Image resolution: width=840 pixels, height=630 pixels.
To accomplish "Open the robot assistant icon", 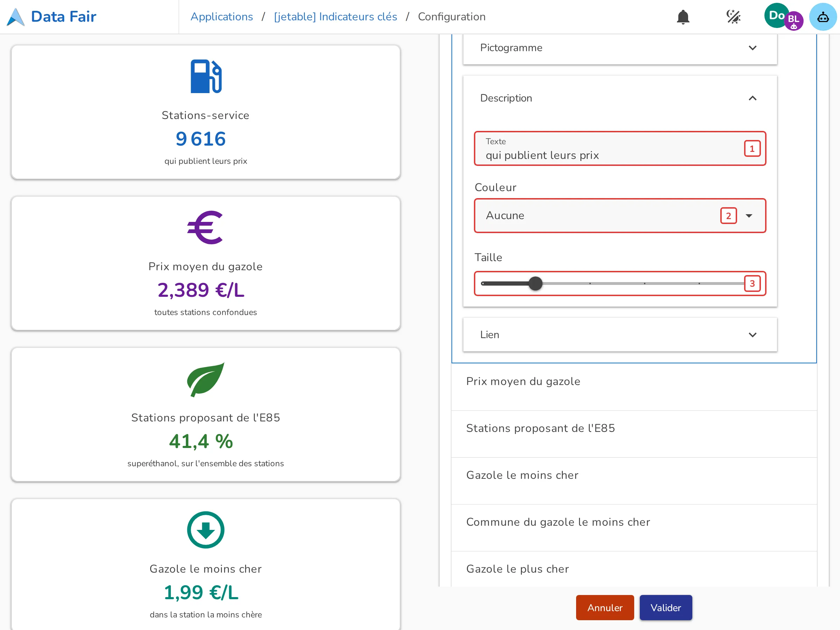I will click(x=823, y=17).
